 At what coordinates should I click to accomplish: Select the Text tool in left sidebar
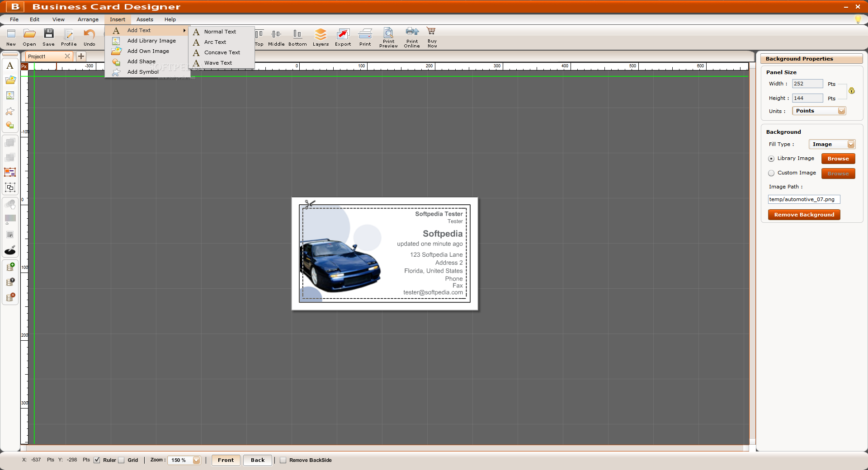point(10,66)
